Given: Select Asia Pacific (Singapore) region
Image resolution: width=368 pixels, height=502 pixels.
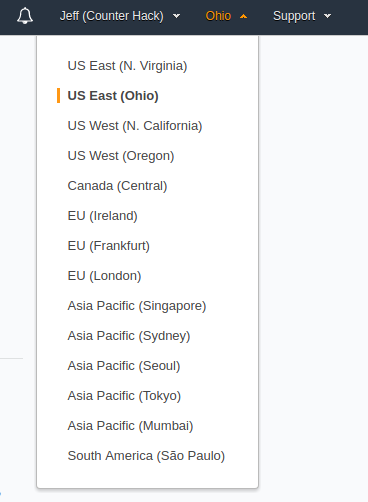Looking at the screenshot, I should (x=137, y=306).
